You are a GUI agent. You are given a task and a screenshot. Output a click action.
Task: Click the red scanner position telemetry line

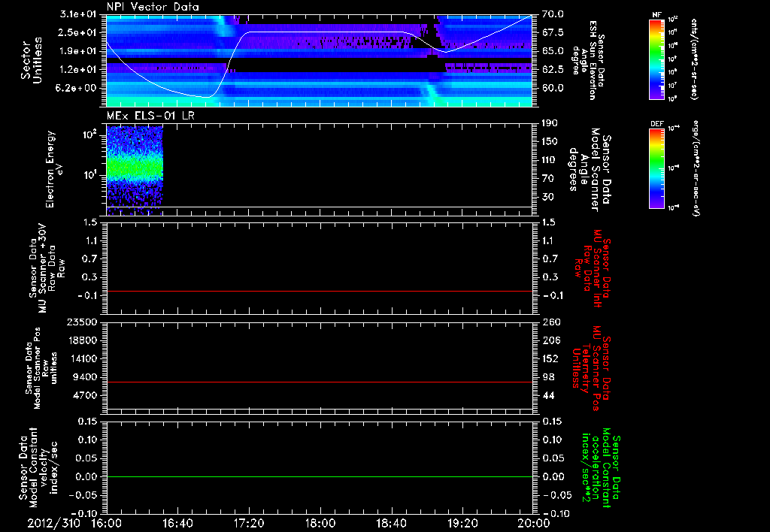pyautogui.click(x=320, y=382)
